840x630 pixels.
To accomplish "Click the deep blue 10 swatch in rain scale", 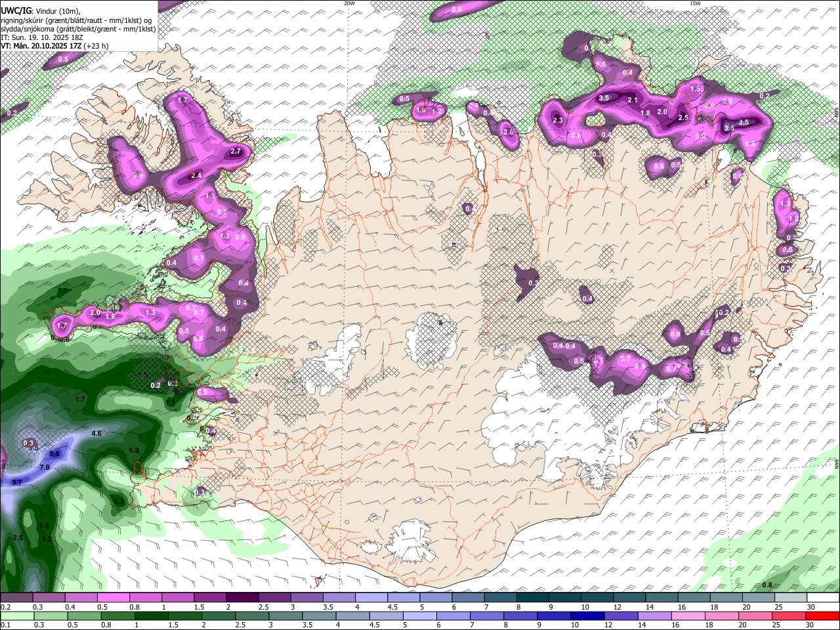I will pyautogui.click(x=587, y=616).
